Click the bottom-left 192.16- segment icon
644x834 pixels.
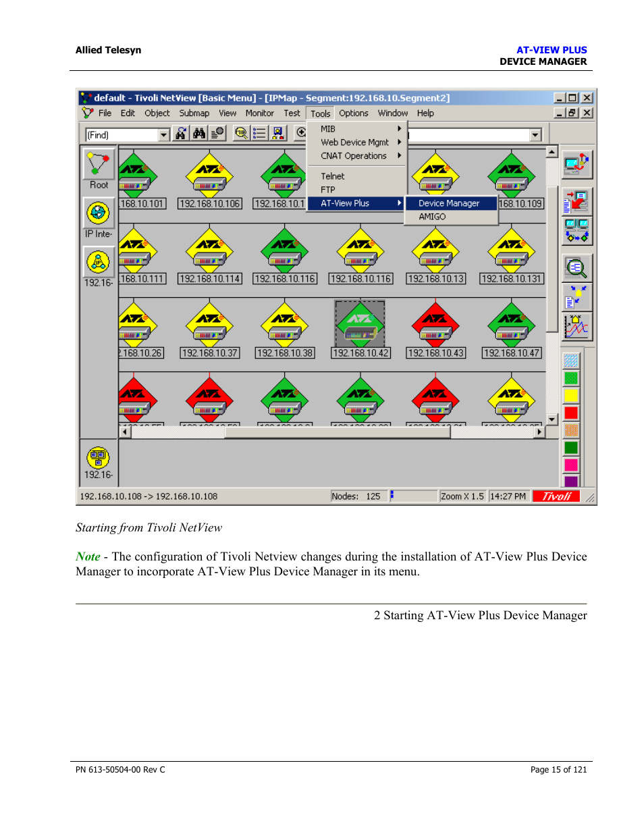(99, 458)
